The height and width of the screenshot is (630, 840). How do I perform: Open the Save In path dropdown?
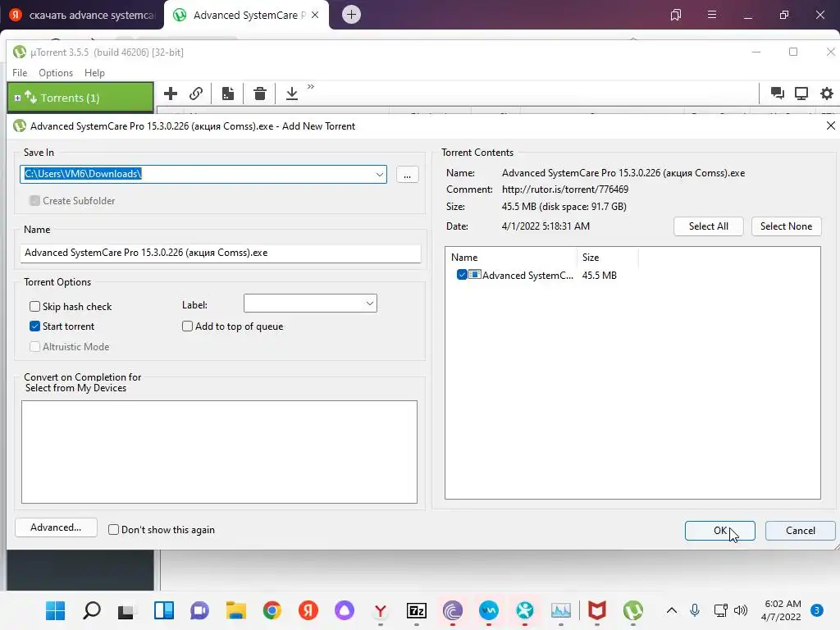pos(379,174)
